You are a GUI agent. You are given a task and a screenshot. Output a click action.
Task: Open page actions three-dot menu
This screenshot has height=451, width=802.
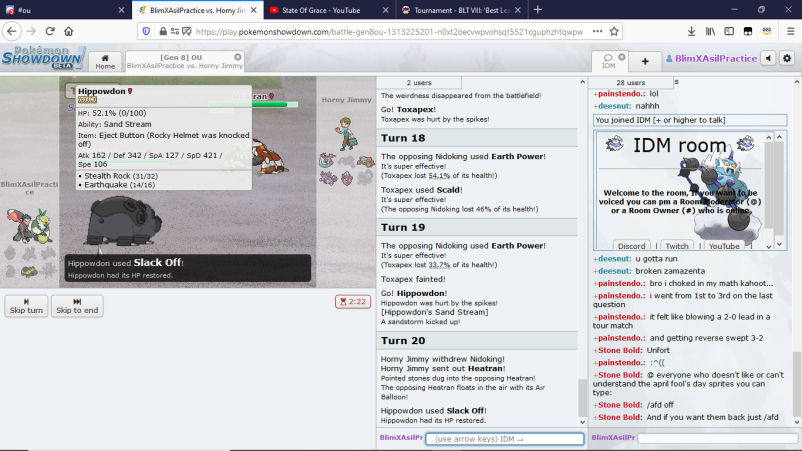pos(597,31)
